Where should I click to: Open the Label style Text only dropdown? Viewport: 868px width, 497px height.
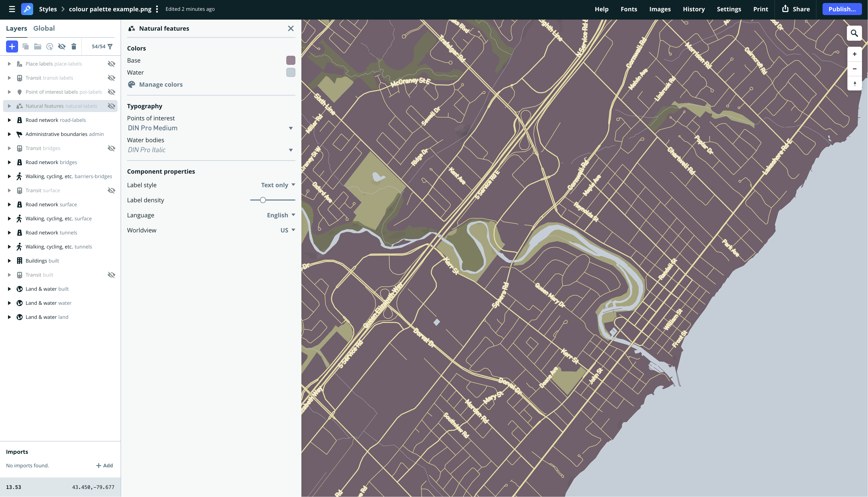(278, 185)
